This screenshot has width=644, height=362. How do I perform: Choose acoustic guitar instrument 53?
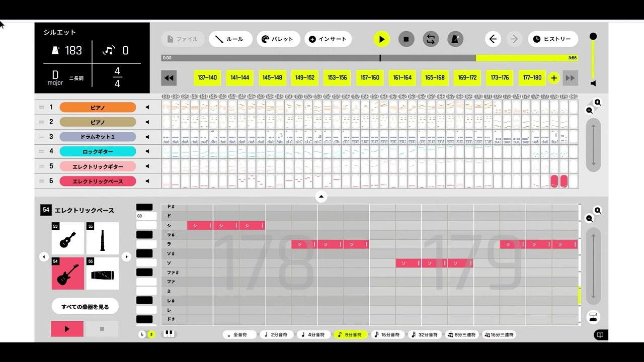pos(68,238)
